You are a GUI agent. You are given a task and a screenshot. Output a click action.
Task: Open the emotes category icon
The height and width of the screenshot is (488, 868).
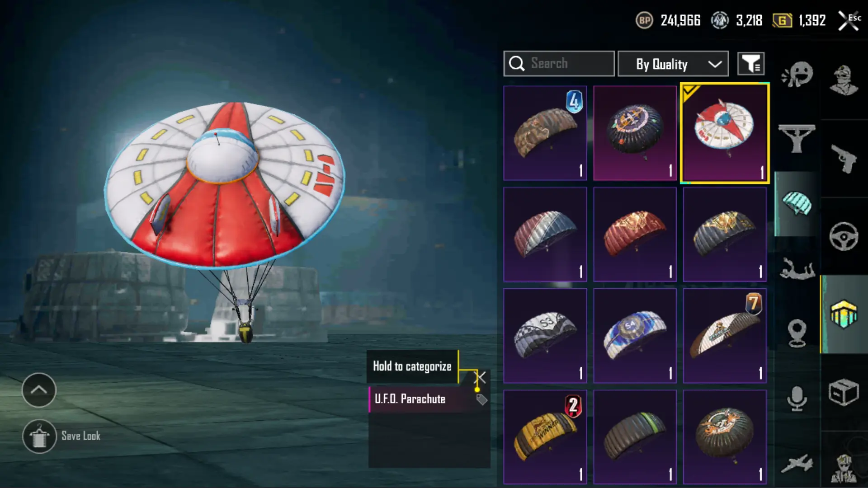797,75
